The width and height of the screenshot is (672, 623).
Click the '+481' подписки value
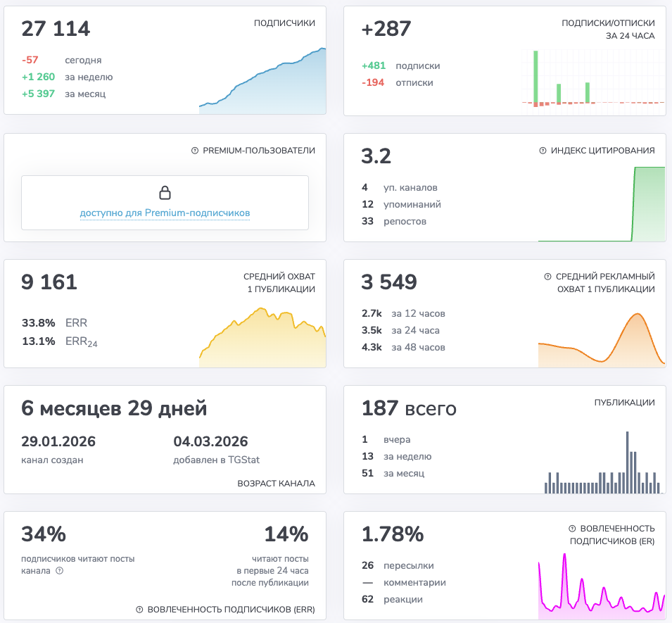[x=374, y=65]
